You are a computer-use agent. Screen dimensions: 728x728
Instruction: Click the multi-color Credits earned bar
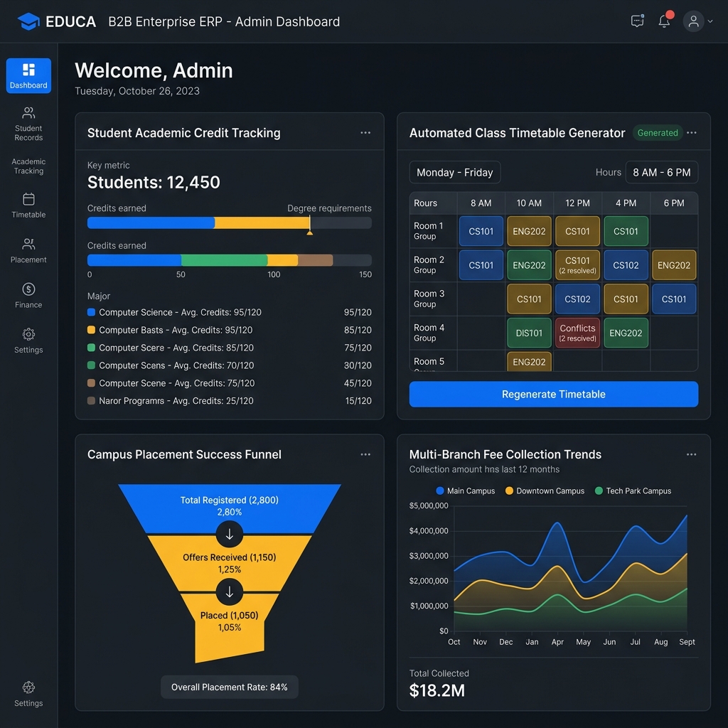(230, 260)
